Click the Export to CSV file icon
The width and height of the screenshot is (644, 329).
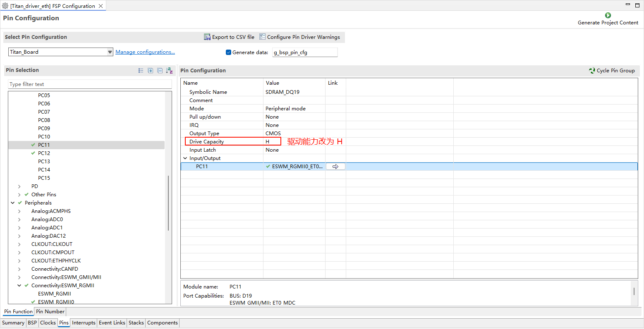pos(207,37)
